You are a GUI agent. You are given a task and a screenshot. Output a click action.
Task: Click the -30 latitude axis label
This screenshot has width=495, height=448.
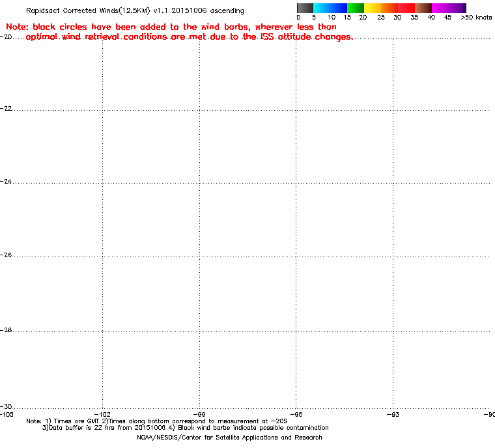6,406
